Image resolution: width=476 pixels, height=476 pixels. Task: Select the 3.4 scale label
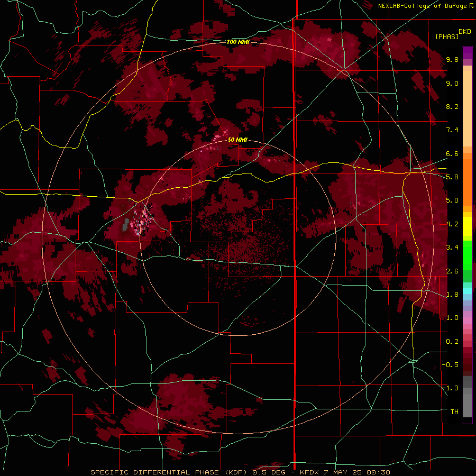click(452, 248)
